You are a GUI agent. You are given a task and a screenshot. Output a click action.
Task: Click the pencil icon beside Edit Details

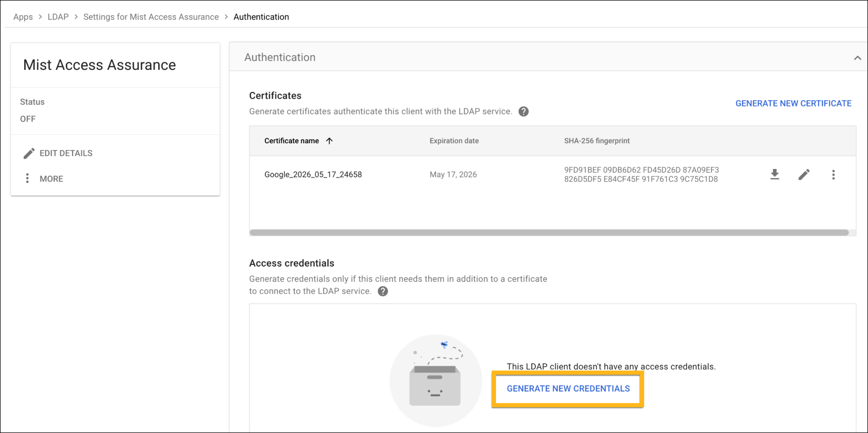click(29, 153)
